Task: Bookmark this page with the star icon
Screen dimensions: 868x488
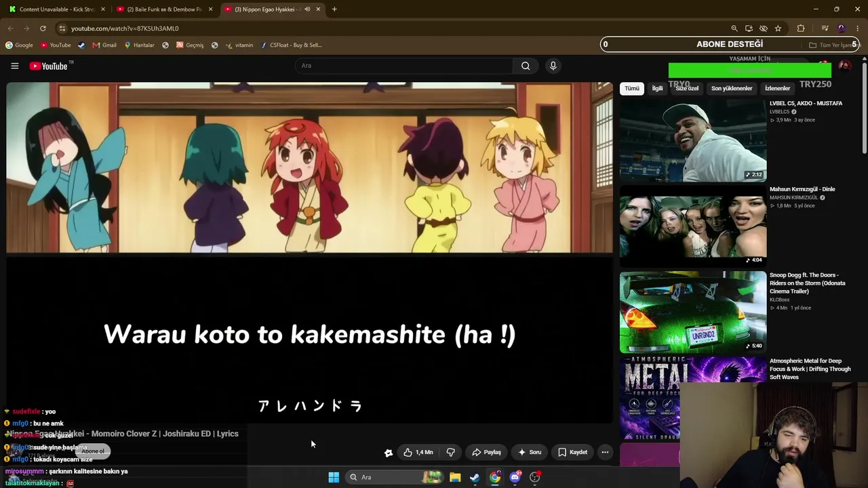Action: point(778,28)
